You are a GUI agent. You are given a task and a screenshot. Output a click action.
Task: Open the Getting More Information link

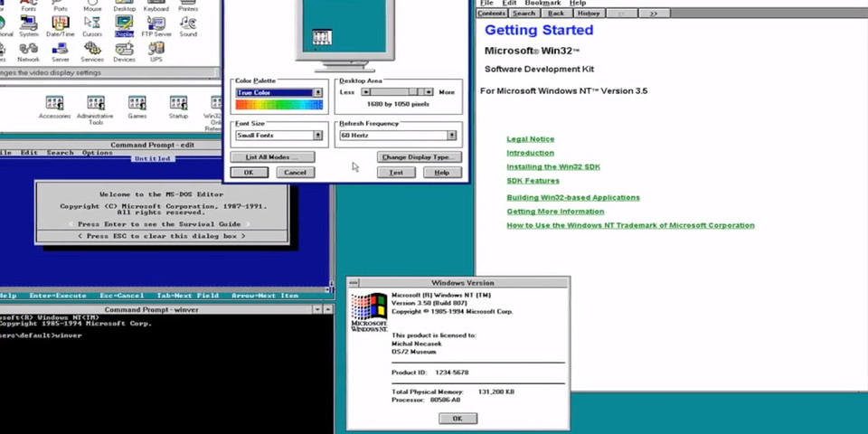click(555, 212)
